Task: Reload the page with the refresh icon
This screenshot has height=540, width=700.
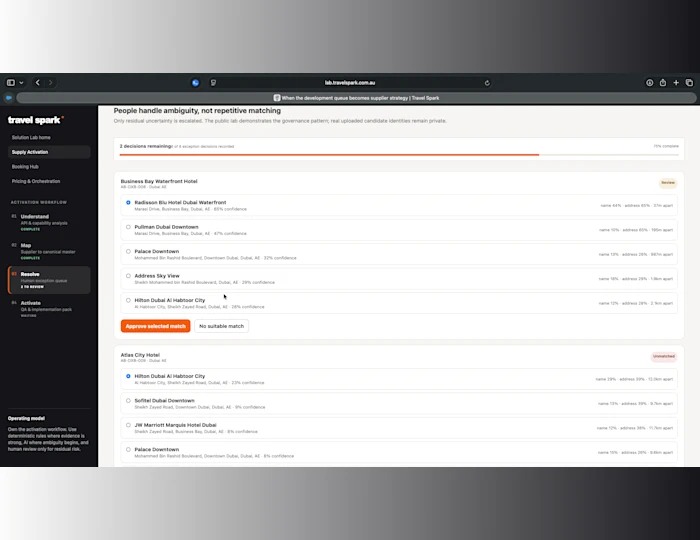Action: [487, 83]
